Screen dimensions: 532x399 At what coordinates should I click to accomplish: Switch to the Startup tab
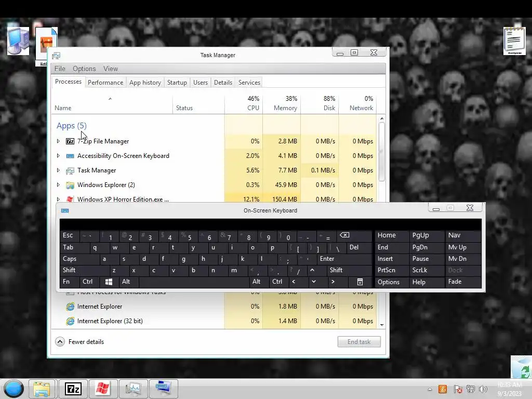[177, 83]
